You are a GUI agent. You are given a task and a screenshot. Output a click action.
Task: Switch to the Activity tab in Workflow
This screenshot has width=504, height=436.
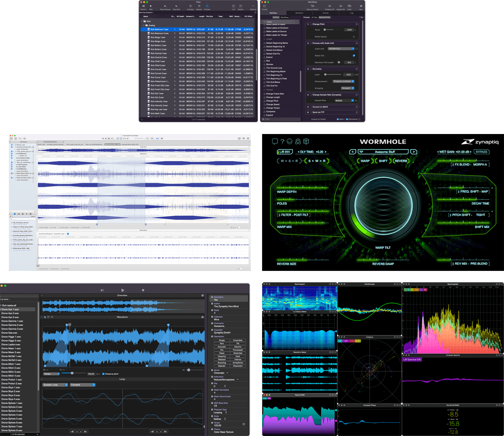click(x=325, y=13)
